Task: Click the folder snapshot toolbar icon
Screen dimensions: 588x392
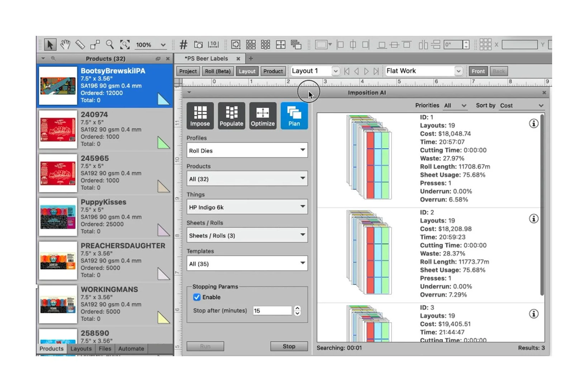Action: 198,45
